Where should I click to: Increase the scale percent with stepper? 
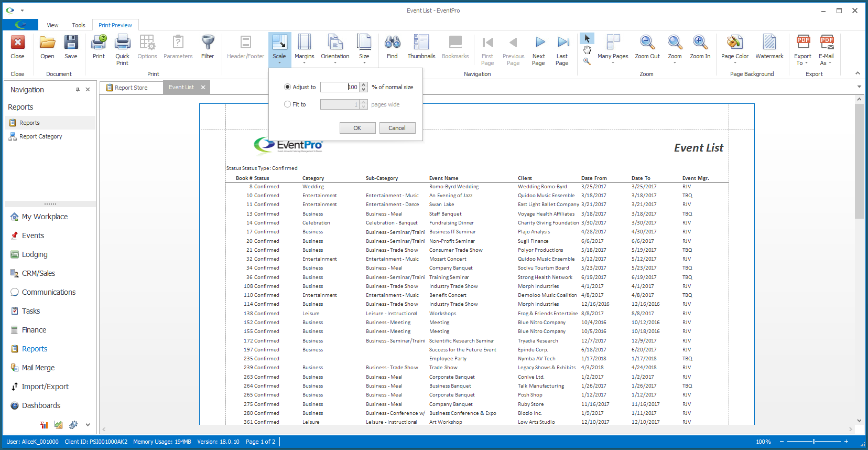pyautogui.click(x=364, y=85)
